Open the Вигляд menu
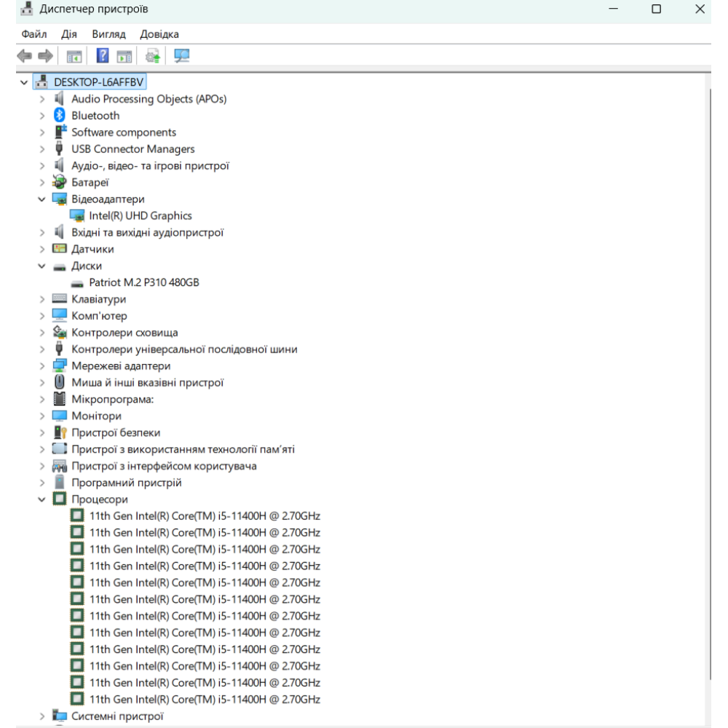This screenshot has height=728, width=728. click(108, 34)
